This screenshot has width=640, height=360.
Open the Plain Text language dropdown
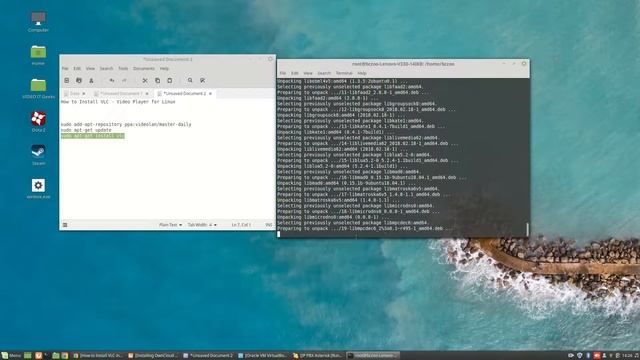point(170,225)
